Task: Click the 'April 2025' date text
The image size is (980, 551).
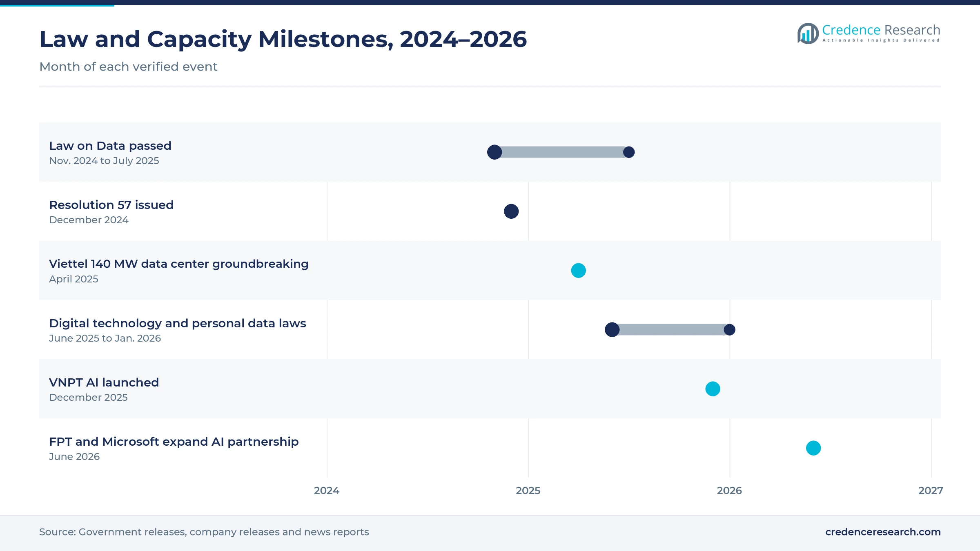Action: point(74,279)
